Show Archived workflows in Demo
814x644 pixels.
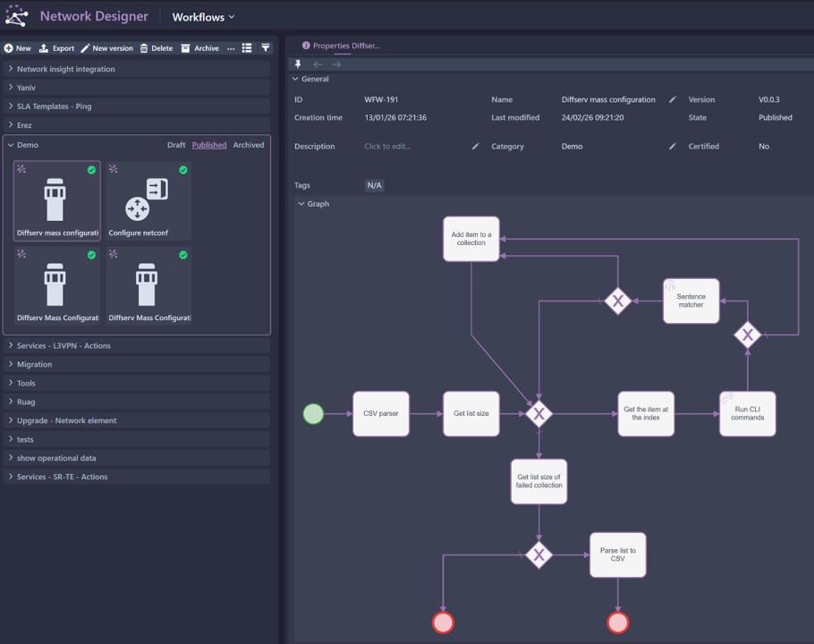(249, 145)
